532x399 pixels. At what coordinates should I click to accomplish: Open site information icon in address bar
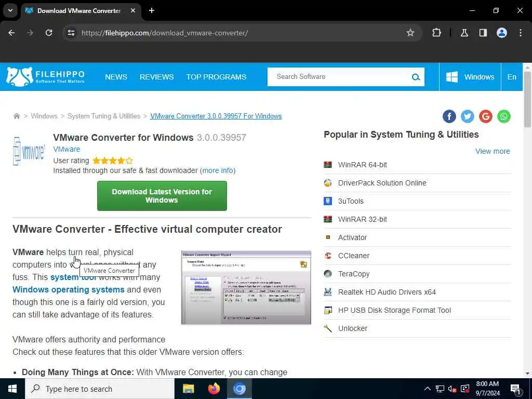(x=71, y=33)
